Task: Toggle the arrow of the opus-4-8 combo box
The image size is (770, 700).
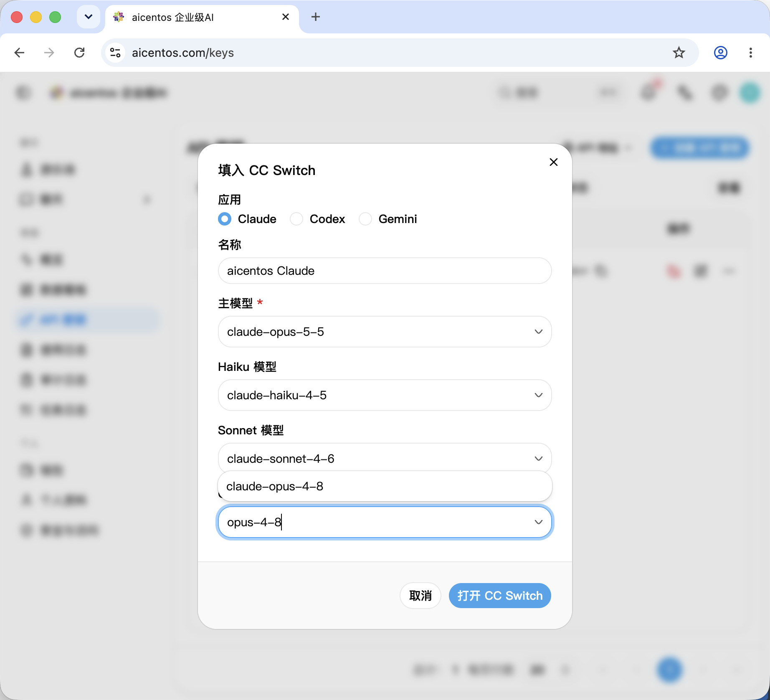Action: pos(538,522)
